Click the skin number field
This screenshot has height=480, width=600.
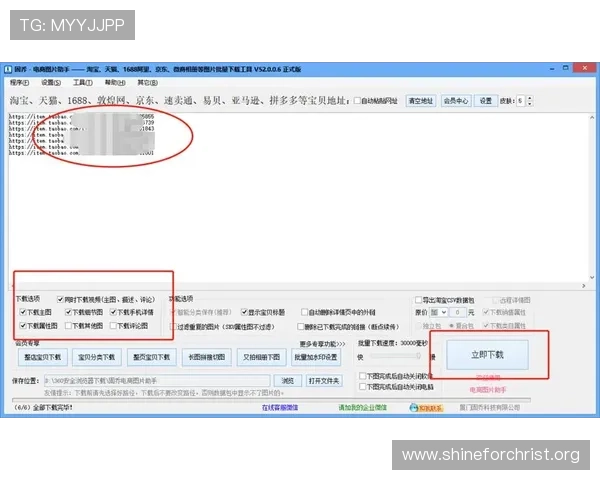(x=521, y=101)
